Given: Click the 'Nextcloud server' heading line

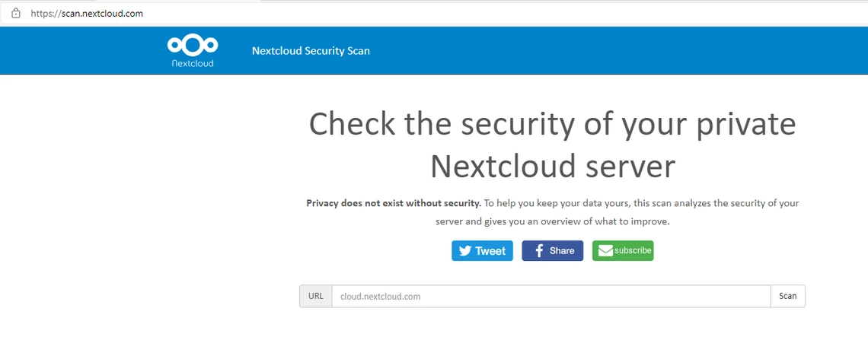Looking at the screenshot, I should click(552, 166).
